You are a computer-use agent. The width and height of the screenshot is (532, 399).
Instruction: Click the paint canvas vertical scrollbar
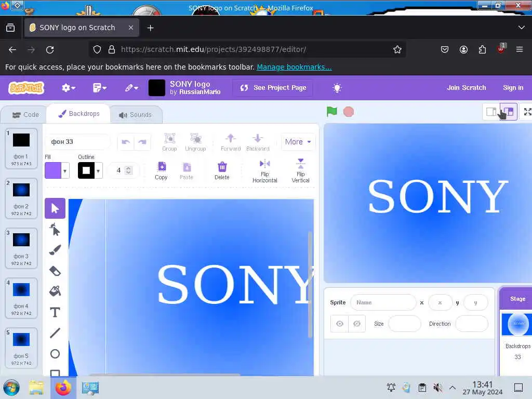coord(310,284)
